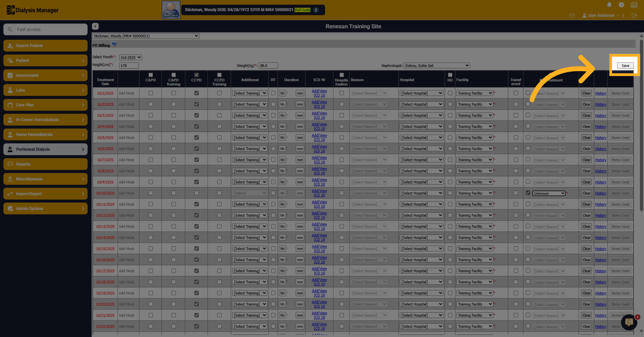
Task: Click into the Fast access search field
Action: point(45,29)
